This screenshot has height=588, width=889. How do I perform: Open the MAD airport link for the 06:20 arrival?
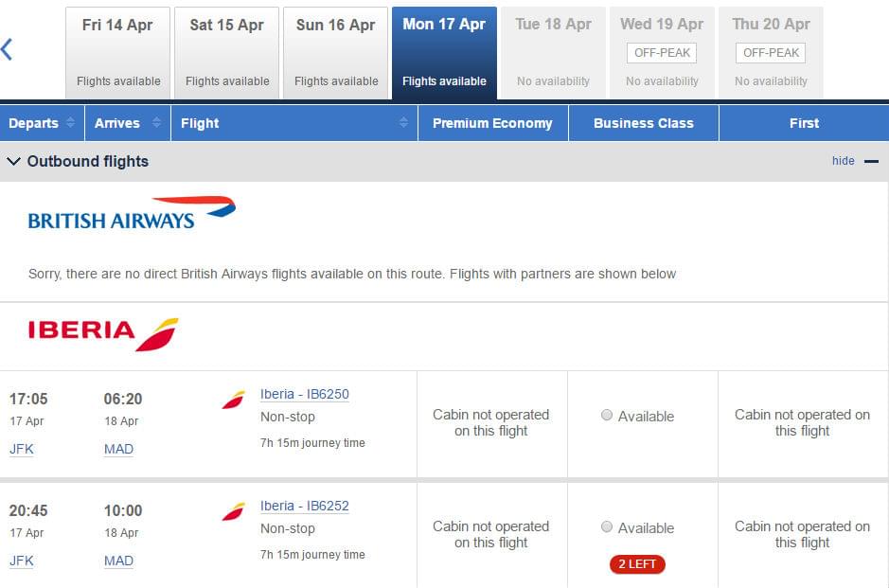pos(118,449)
